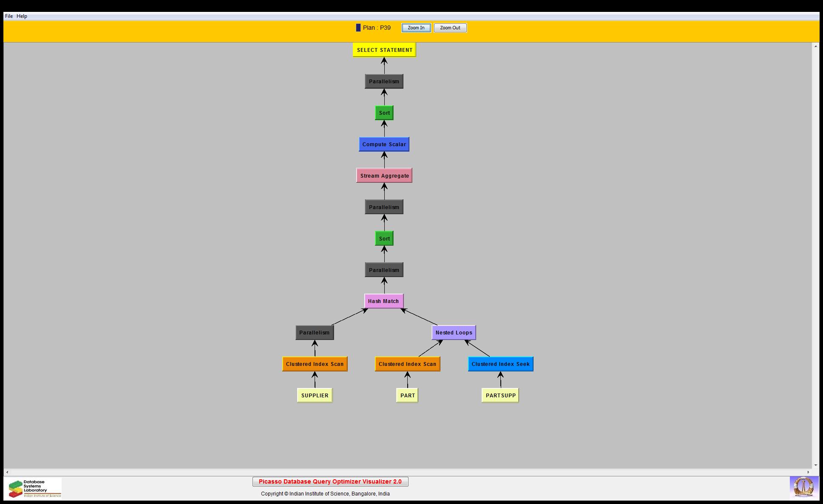823x504 pixels.
Task: Click the Hash Match operator node
Action: (383, 301)
